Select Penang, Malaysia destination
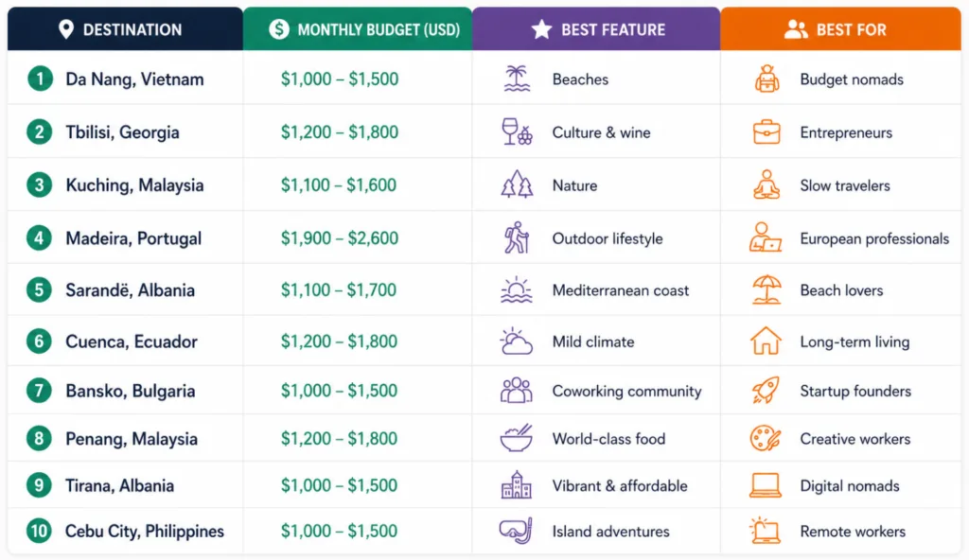The image size is (969, 560). tap(132, 438)
